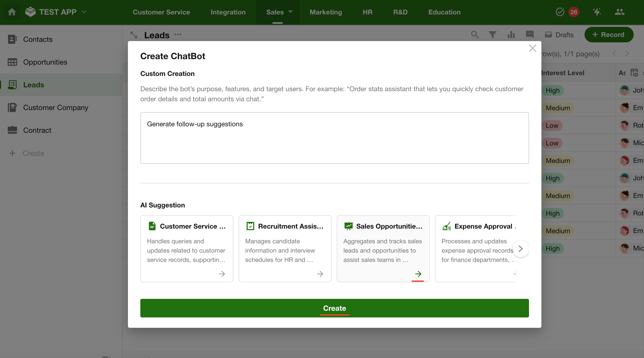Switch to the Customer Service tab
The width and height of the screenshot is (644, 358).
tap(161, 12)
